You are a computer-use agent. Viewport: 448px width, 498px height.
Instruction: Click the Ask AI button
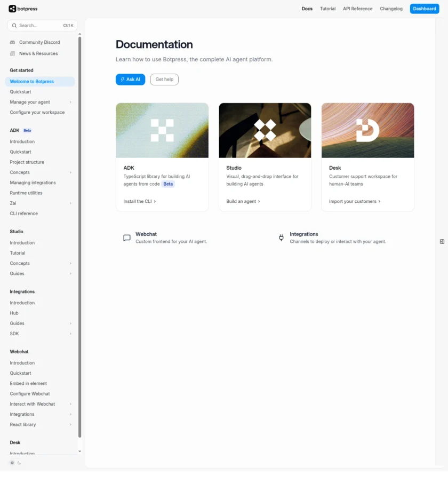click(130, 80)
